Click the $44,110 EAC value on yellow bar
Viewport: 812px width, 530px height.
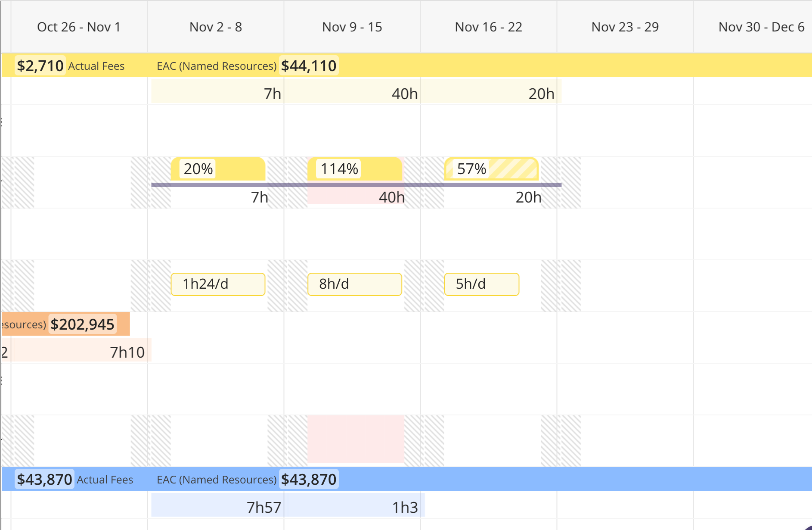coord(308,66)
